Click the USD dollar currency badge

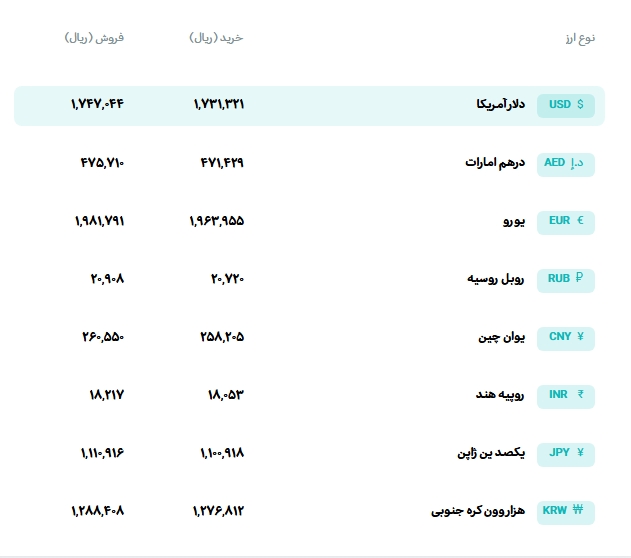click(566, 106)
